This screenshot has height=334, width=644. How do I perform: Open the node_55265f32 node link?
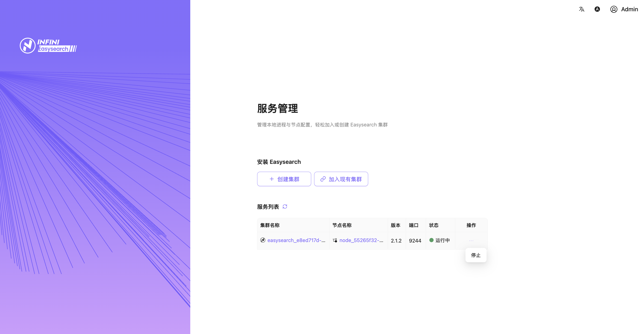click(361, 240)
